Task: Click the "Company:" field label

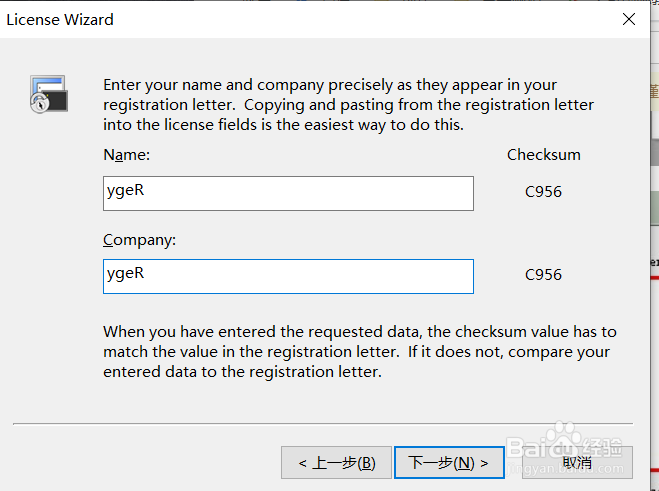Action: coord(139,241)
